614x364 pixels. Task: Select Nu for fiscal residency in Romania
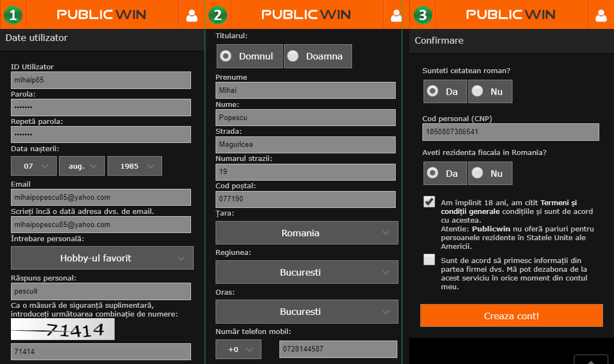pos(490,174)
